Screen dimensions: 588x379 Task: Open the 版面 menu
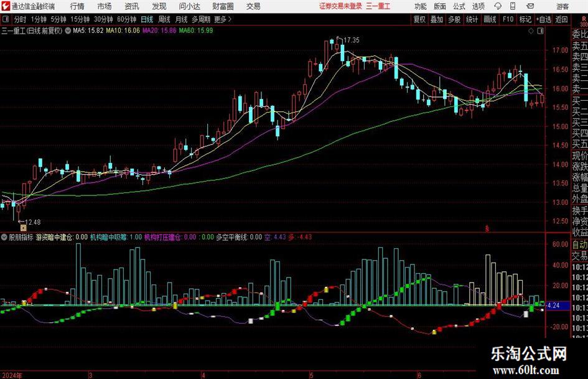pos(439,6)
